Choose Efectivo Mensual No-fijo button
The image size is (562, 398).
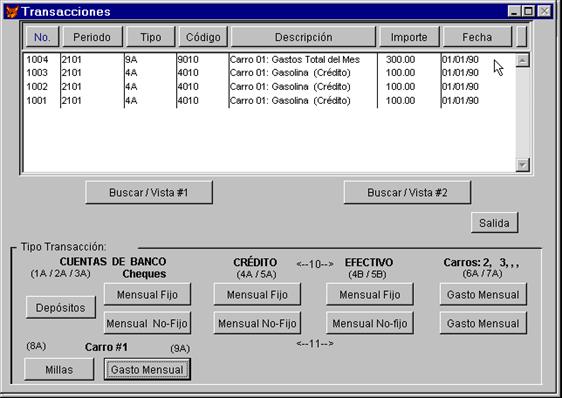point(370,323)
